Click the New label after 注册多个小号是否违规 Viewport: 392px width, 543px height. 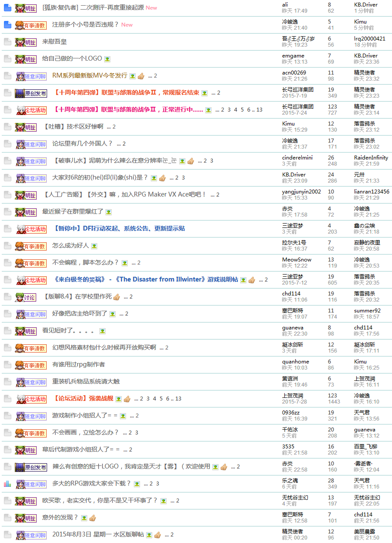(x=127, y=25)
